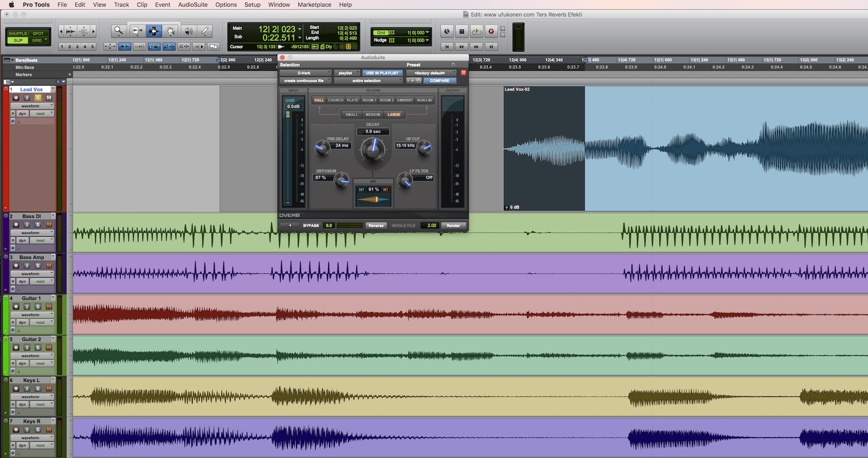Select the Trim tool
The width and height of the screenshot is (868, 458).
pyautogui.click(x=136, y=31)
